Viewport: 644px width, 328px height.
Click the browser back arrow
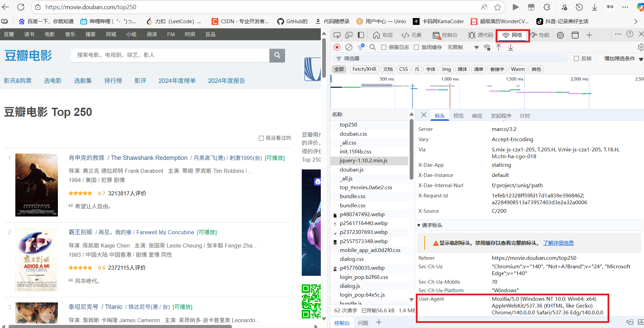tap(6, 7)
